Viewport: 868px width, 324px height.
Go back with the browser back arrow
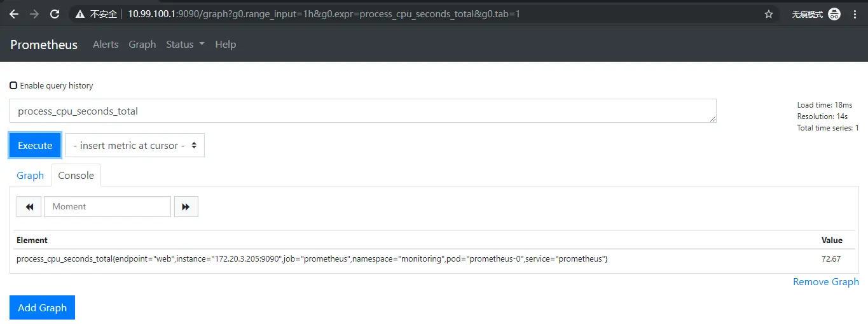(x=14, y=13)
